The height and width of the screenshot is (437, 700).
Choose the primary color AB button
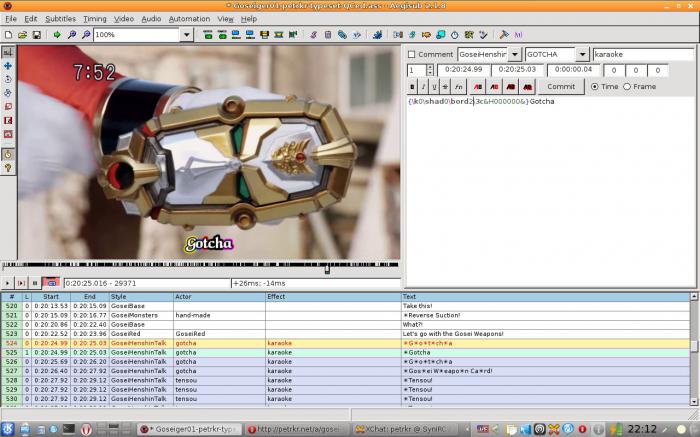pos(478,87)
